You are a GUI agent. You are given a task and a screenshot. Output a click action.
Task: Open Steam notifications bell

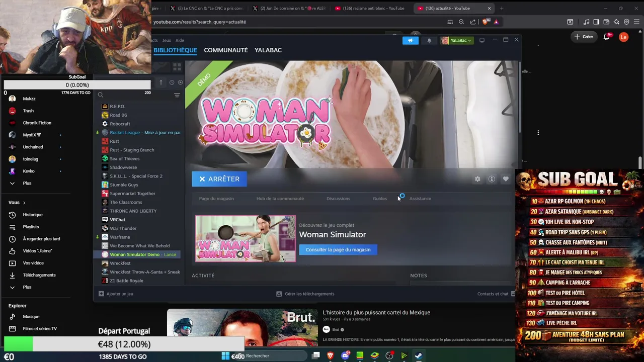click(429, 40)
